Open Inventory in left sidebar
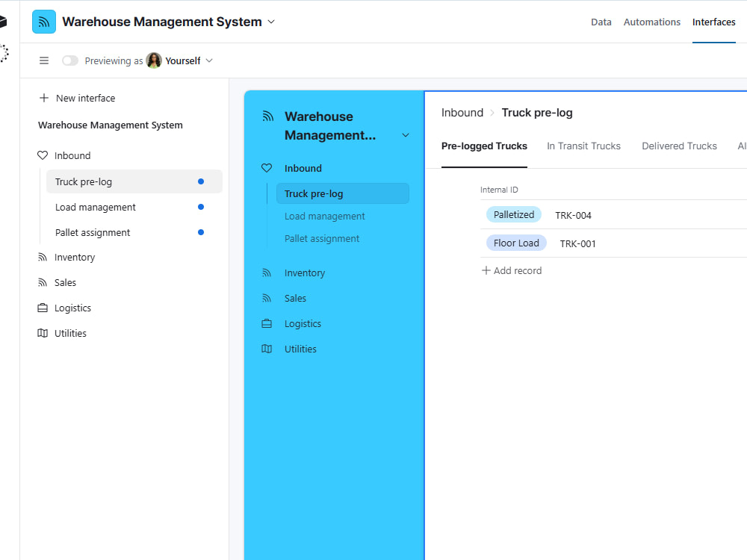The image size is (747, 560). (x=75, y=257)
